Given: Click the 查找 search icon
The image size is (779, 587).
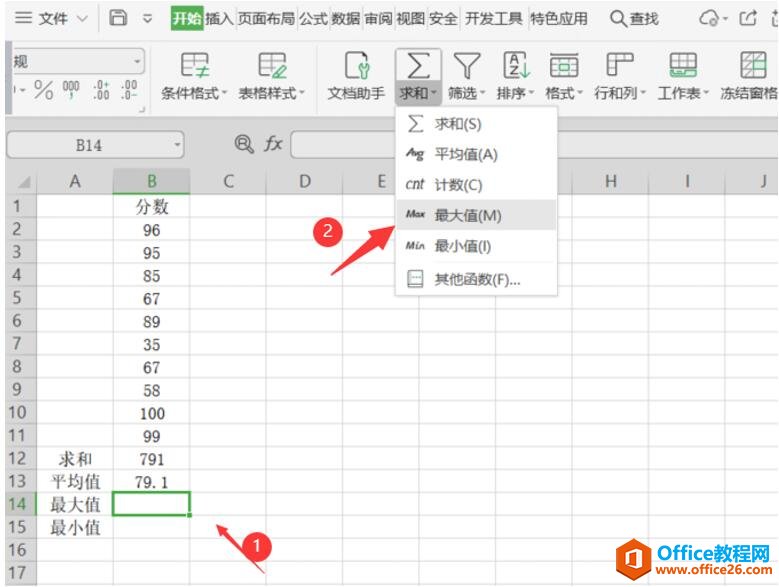Looking at the screenshot, I should tap(618, 19).
